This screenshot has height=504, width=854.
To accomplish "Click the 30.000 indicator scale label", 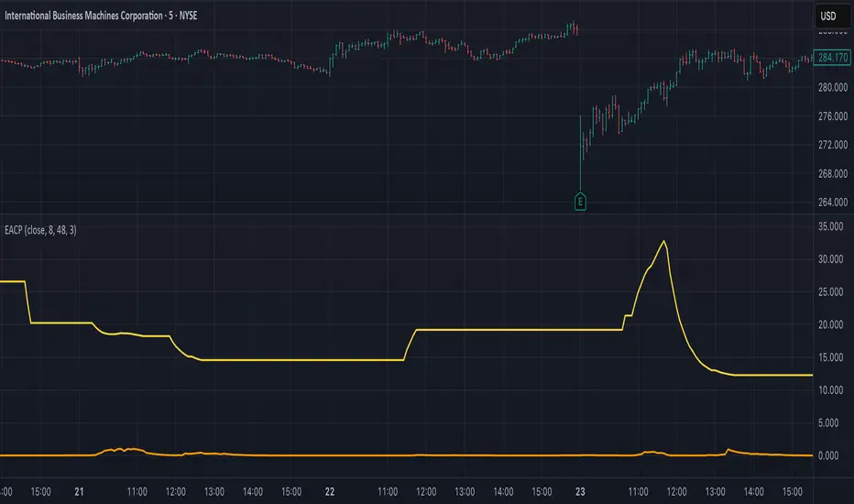I will coord(833,258).
